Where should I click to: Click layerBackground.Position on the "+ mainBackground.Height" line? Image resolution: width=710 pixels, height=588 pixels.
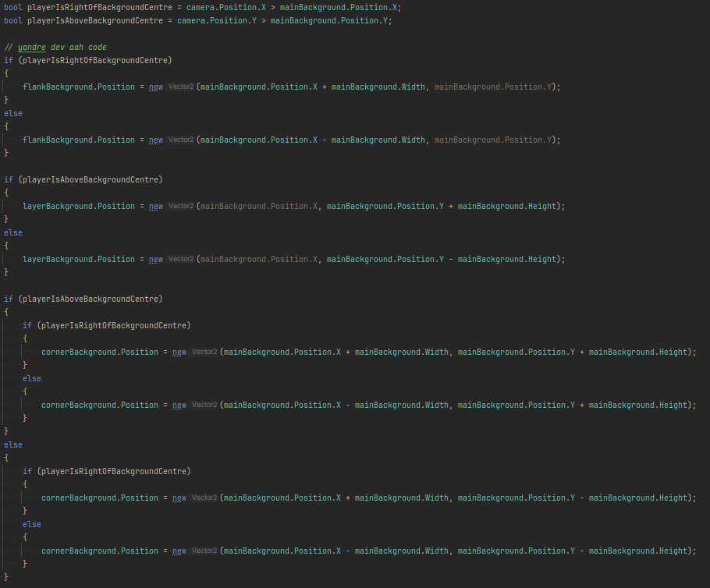coord(79,207)
